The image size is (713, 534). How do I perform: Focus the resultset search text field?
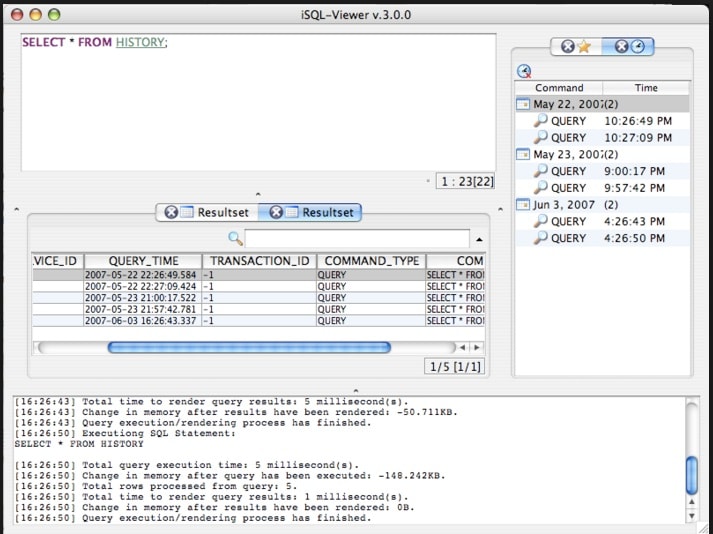pos(357,239)
